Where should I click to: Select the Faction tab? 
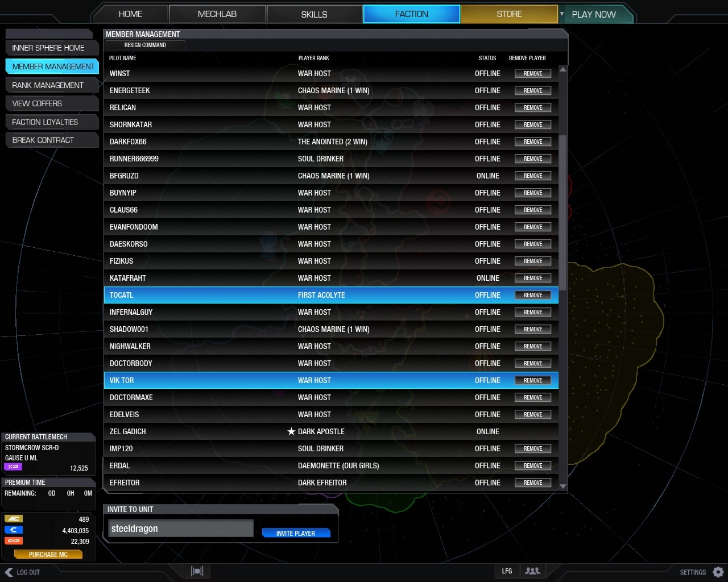click(x=411, y=14)
